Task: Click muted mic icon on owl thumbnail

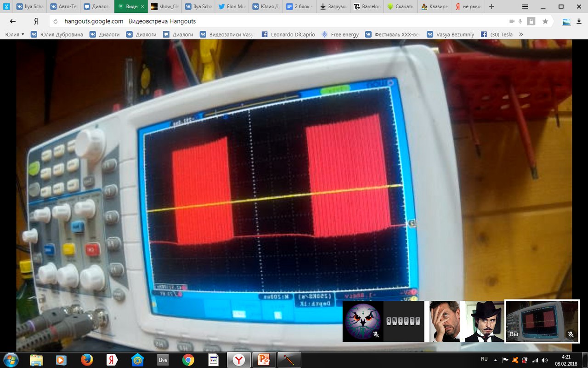Action: pyautogui.click(x=376, y=334)
